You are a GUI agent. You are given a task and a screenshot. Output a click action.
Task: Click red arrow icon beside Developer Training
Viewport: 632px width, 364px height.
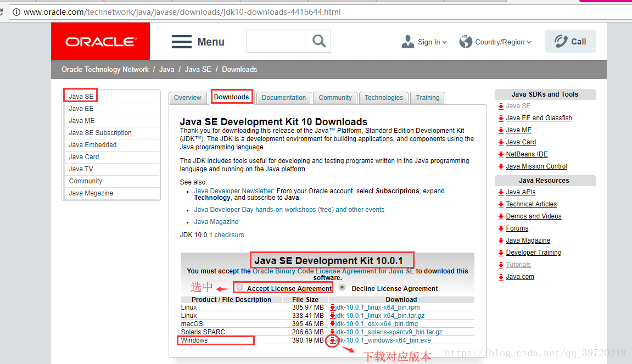pyautogui.click(x=501, y=253)
